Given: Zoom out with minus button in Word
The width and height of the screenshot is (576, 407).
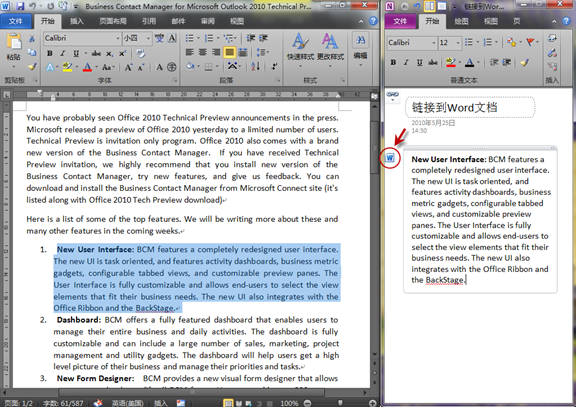Looking at the screenshot, I should [x=307, y=403].
